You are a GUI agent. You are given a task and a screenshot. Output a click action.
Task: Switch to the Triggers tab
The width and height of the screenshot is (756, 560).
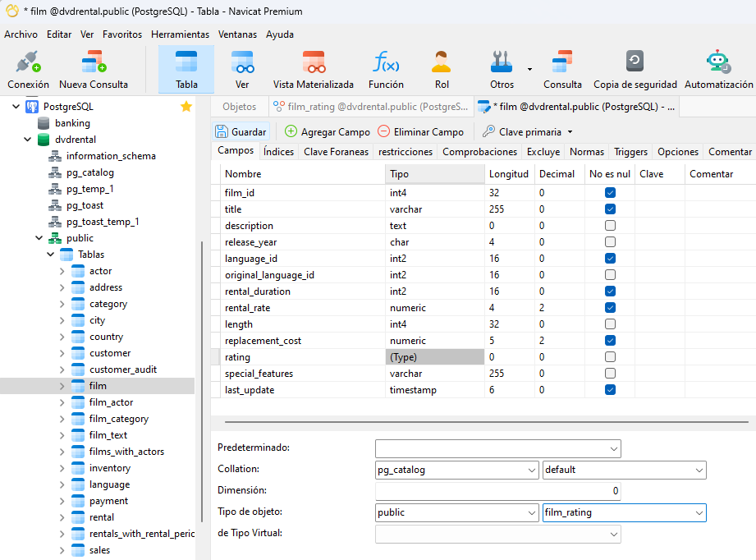pos(630,151)
